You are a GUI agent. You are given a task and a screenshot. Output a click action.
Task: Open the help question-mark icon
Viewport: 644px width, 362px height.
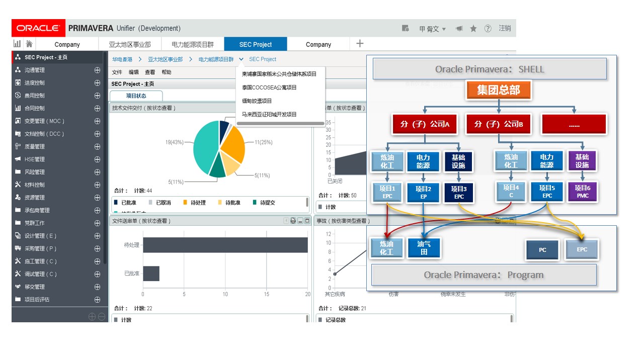click(488, 29)
